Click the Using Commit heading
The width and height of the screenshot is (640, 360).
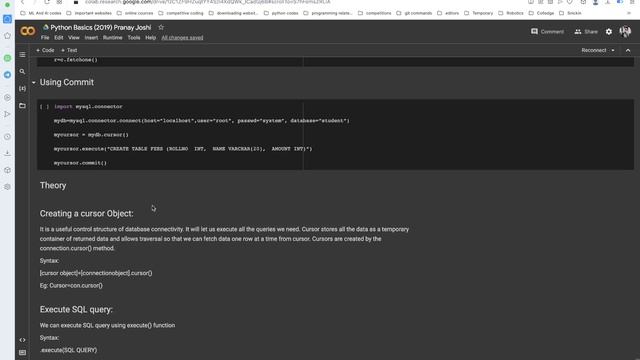(x=67, y=82)
